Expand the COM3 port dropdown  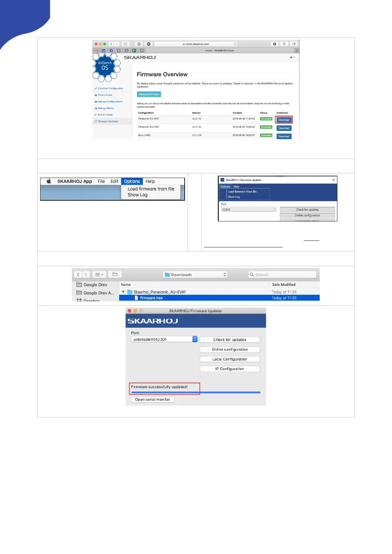pos(249,209)
